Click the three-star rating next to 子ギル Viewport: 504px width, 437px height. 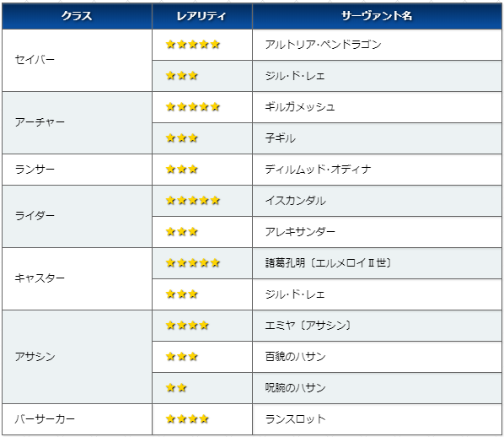[182, 138]
